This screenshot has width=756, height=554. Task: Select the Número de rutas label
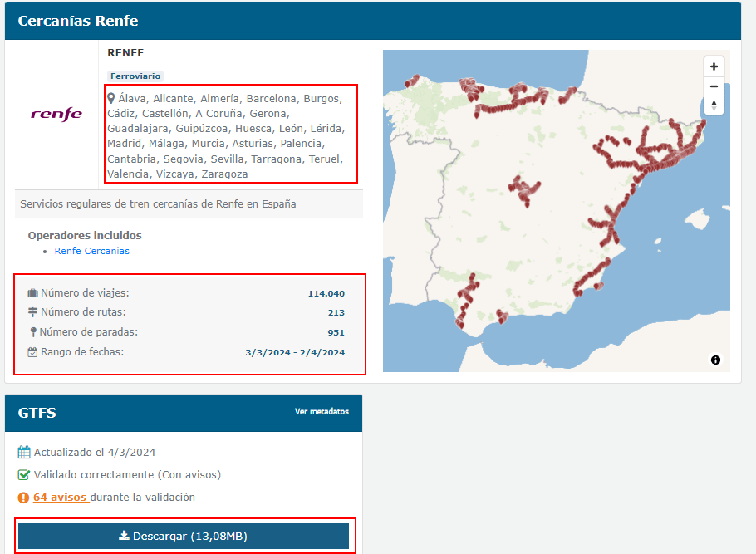pos(83,312)
